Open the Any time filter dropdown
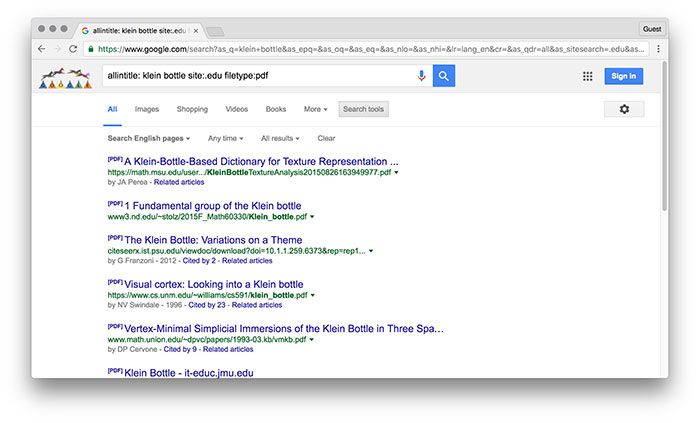 pos(226,138)
